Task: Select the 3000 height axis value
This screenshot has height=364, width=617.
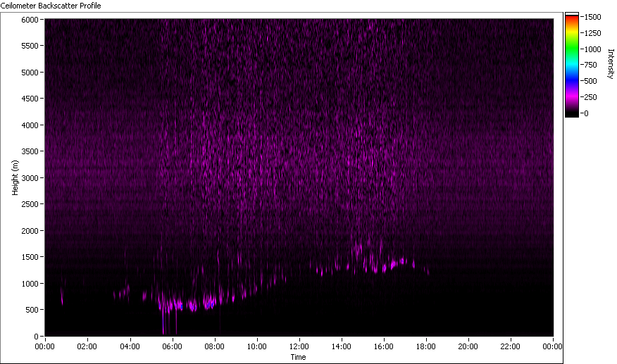Action: pyautogui.click(x=30, y=178)
